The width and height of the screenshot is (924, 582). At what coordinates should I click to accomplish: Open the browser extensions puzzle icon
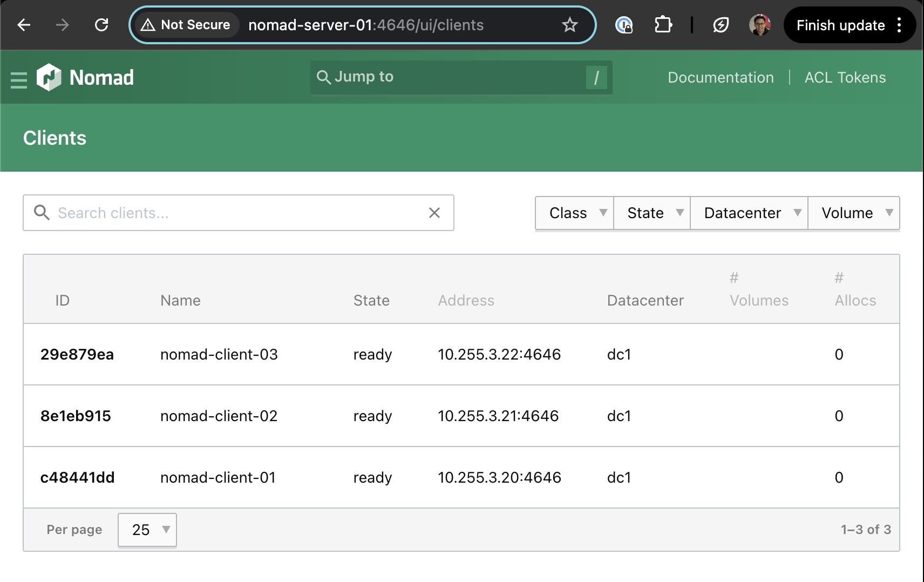coord(663,24)
